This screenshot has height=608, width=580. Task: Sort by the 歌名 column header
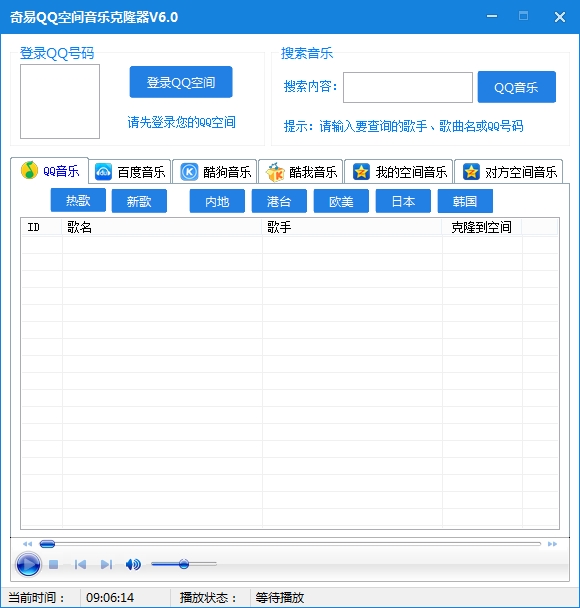tap(162, 227)
